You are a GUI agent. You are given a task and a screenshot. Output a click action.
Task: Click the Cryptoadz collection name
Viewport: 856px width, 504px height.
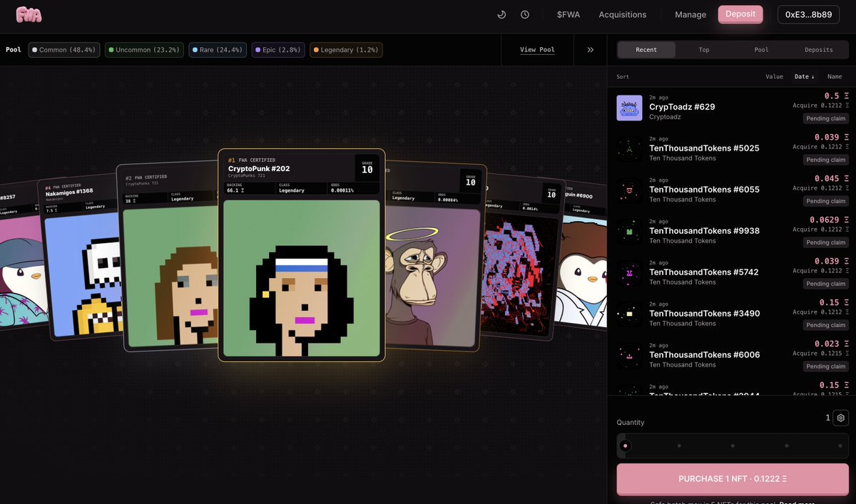point(665,117)
